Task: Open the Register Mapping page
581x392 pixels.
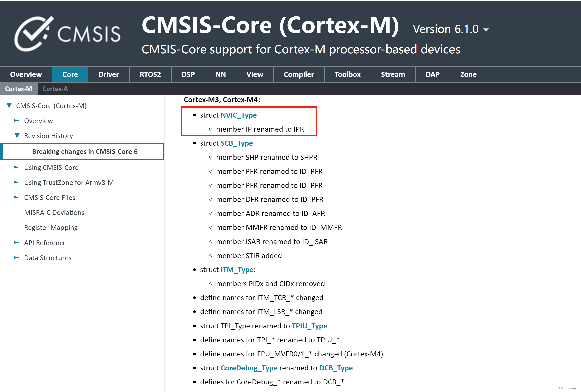Action: (51, 227)
